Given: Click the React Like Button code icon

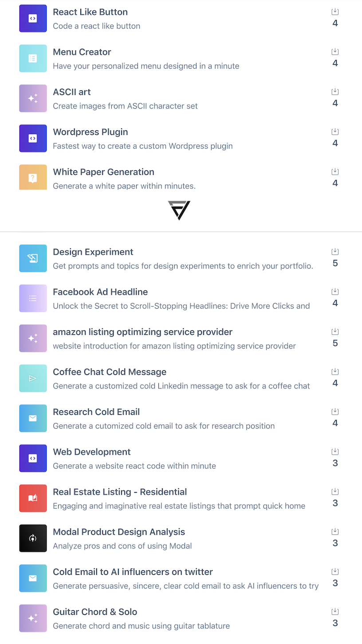Looking at the screenshot, I should pos(33,19).
